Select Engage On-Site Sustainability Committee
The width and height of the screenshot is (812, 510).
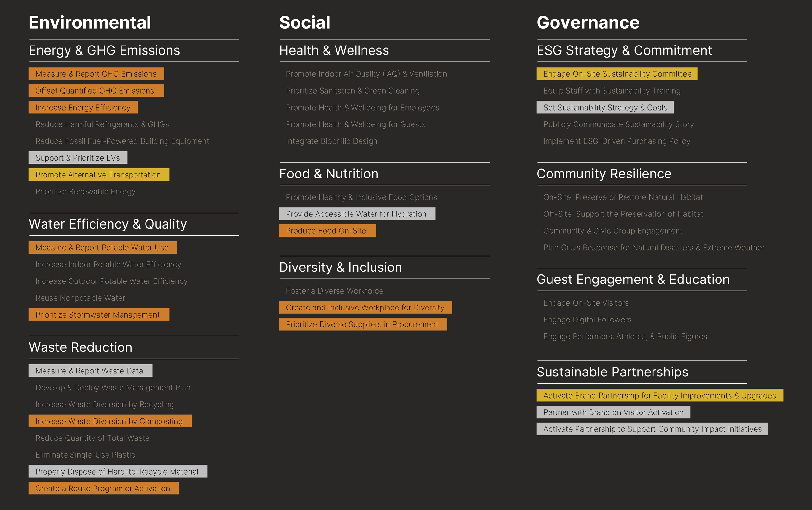point(616,74)
